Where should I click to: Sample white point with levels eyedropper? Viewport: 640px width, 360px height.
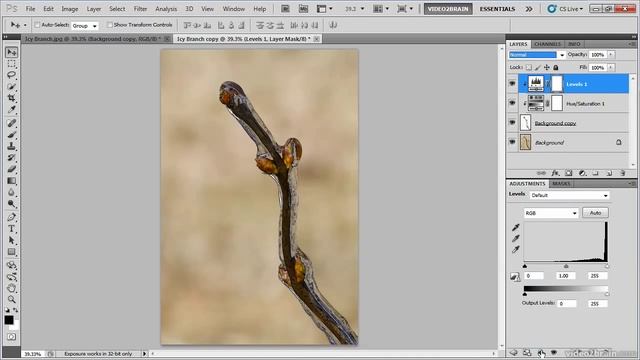(x=516, y=249)
